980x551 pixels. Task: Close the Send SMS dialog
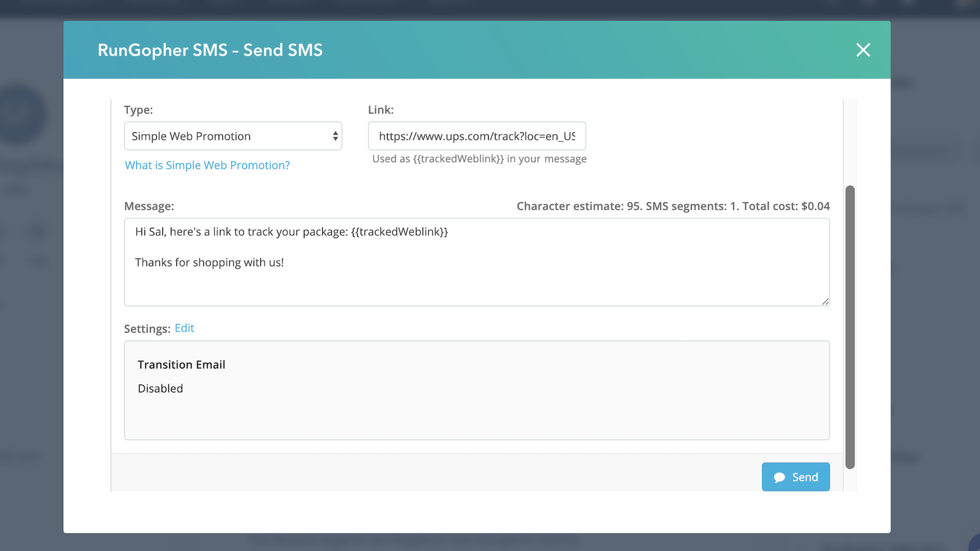click(863, 50)
